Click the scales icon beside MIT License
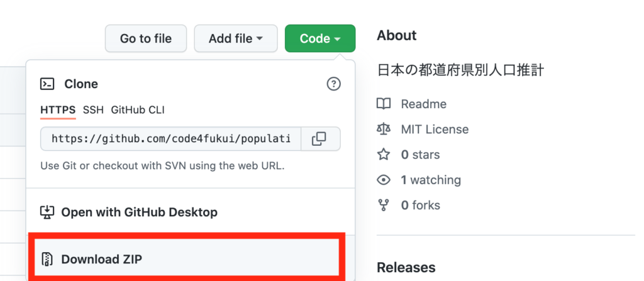Screen dimensions: 644x281 pos(384,129)
